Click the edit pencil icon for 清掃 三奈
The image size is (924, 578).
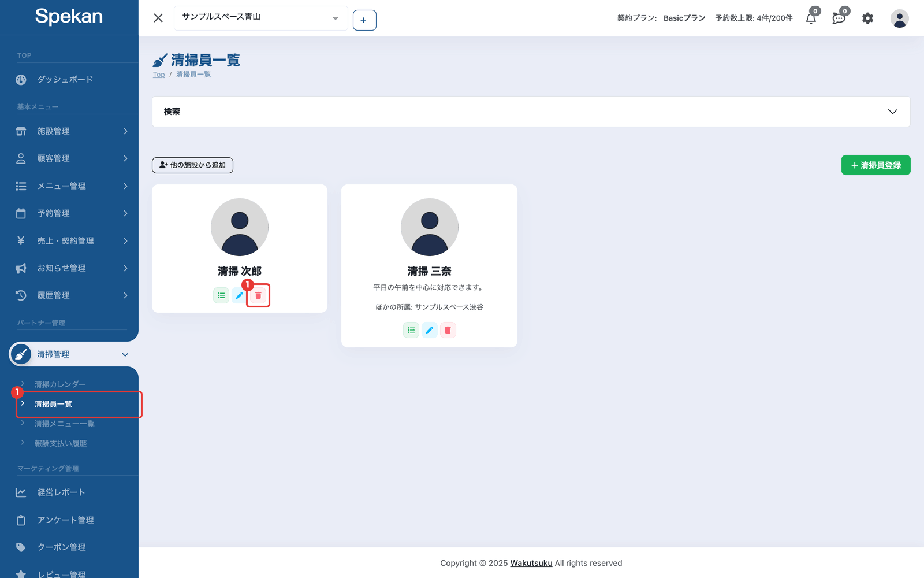pyautogui.click(x=430, y=330)
